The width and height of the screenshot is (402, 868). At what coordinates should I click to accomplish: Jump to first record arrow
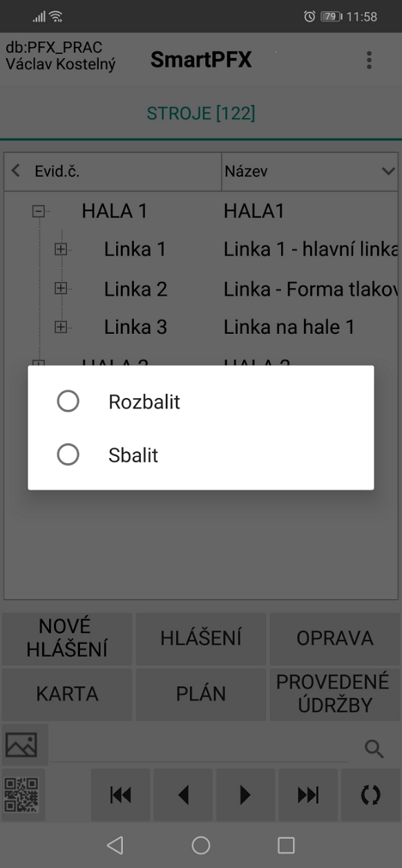pos(121,795)
